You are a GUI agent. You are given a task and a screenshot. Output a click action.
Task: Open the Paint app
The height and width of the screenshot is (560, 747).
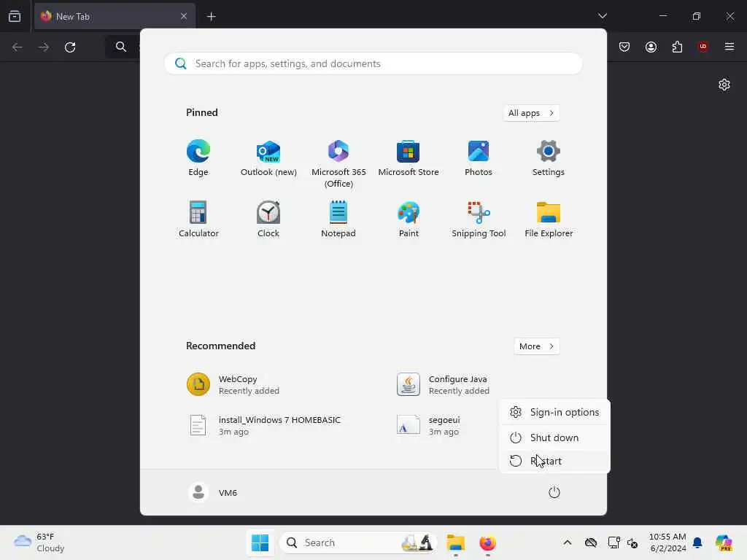pyautogui.click(x=409, y=219)
